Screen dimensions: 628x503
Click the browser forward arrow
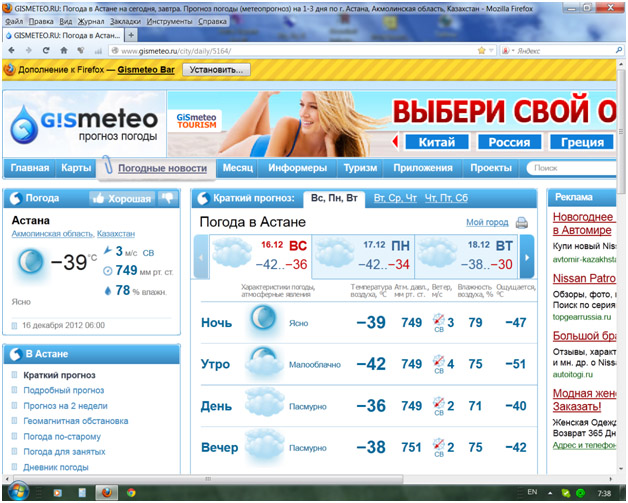[x=28, y=50]
